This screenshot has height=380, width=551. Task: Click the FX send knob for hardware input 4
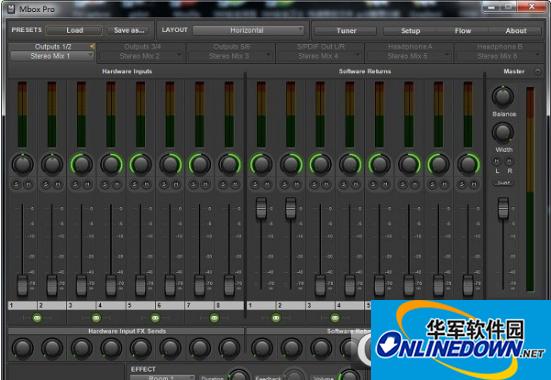pyautogui.click(x=111, y=348)
